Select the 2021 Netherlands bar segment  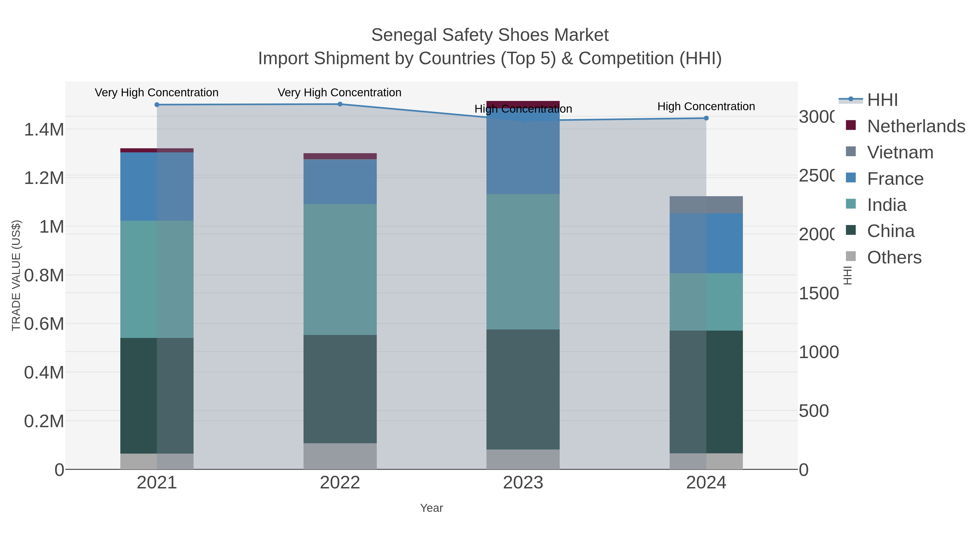pos(157,150)
